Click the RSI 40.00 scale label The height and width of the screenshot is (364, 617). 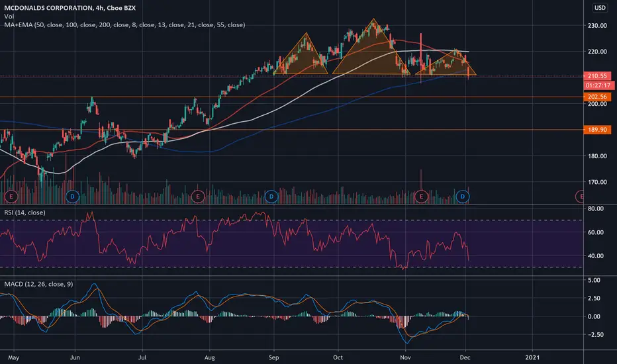[x=595, y=255]
